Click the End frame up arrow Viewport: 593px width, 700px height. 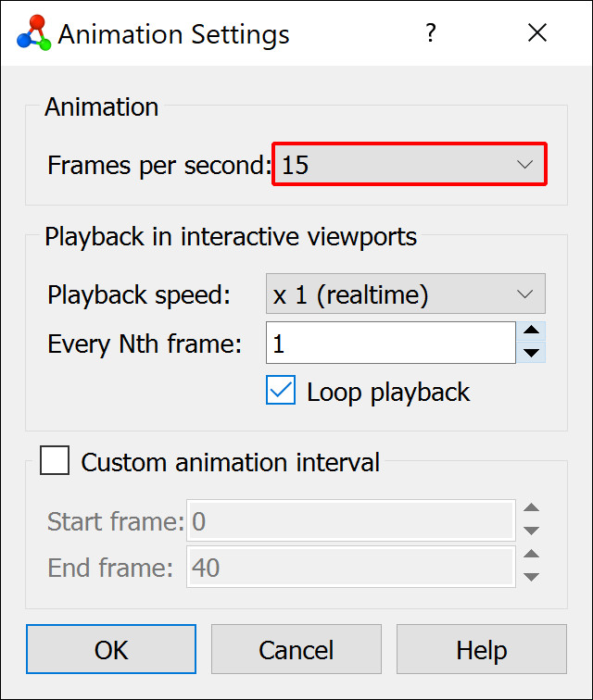(531, 555)
